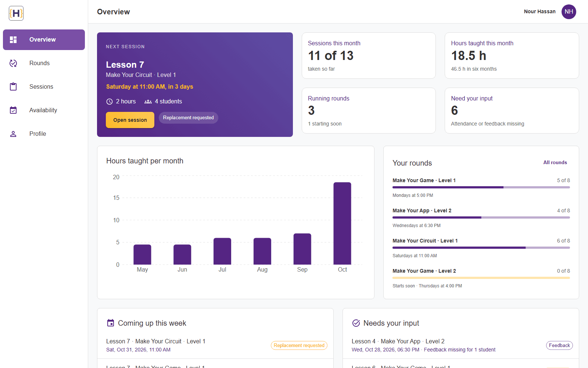Open the Sessions page
Image resolution: width=588 pixels, height=368 pixels.
pyautogui.click(x=44, y=87)
